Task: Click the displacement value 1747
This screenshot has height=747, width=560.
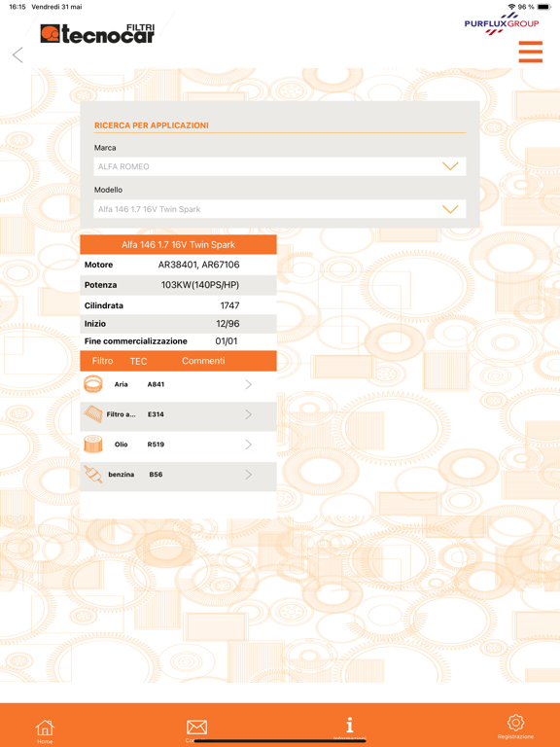Action: pos(229,305)
